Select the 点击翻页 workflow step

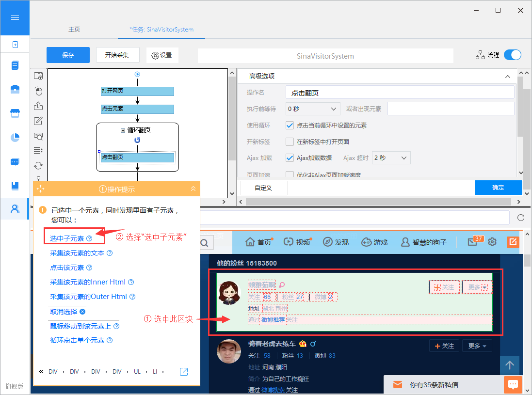coord(137,158)
